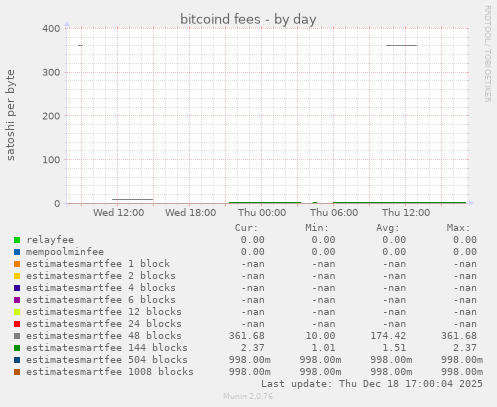Click the 'estimatesmartfee 2 blocks' label
The image size is (497, 407).
tap(101, 276)
